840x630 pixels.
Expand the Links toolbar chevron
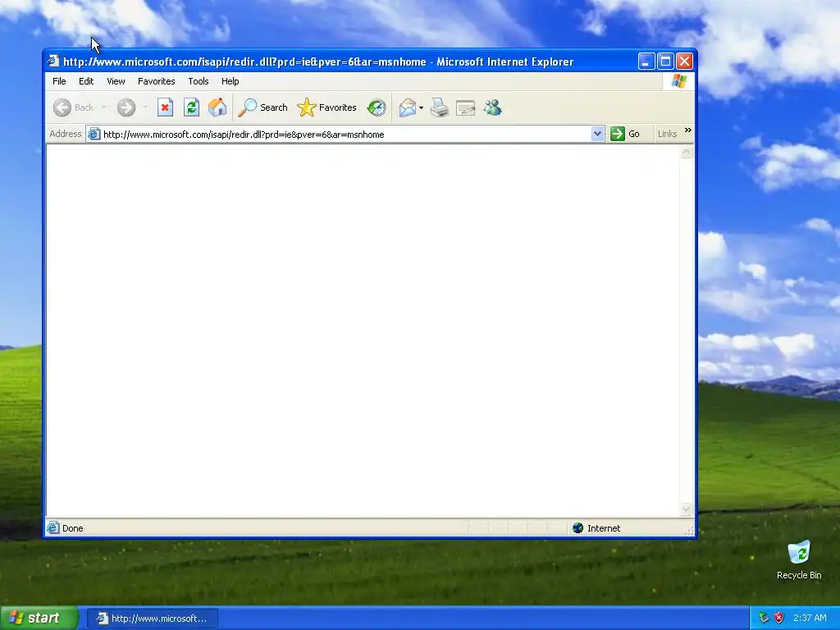tap(688, 130)
